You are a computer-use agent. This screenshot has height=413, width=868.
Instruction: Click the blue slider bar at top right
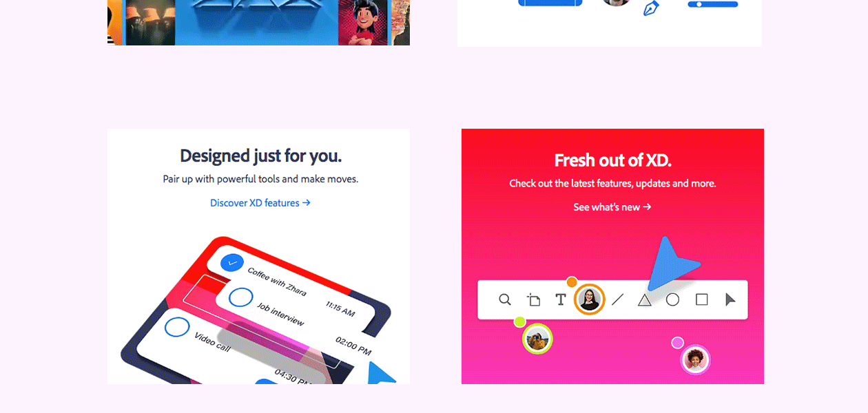tap(713, 4)
